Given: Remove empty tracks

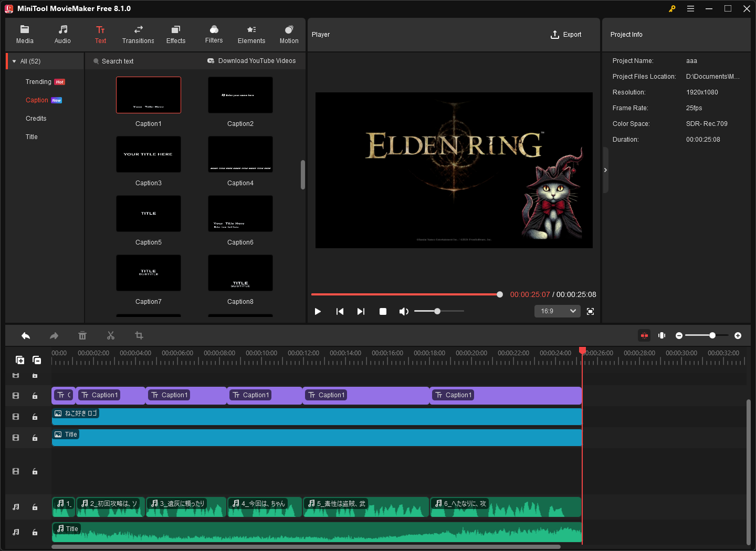Looking at the screenshot, I should [x=37, y=360].
